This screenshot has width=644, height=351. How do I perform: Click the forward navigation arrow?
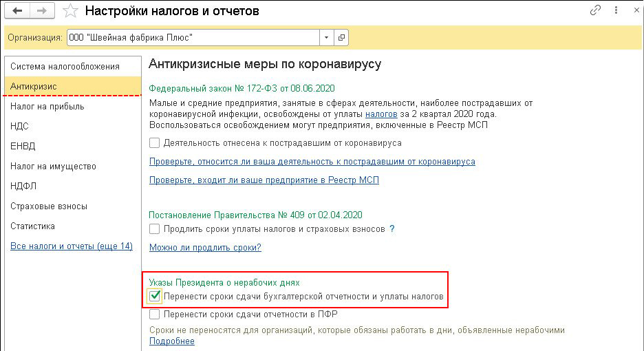click(x=41, y=11)
